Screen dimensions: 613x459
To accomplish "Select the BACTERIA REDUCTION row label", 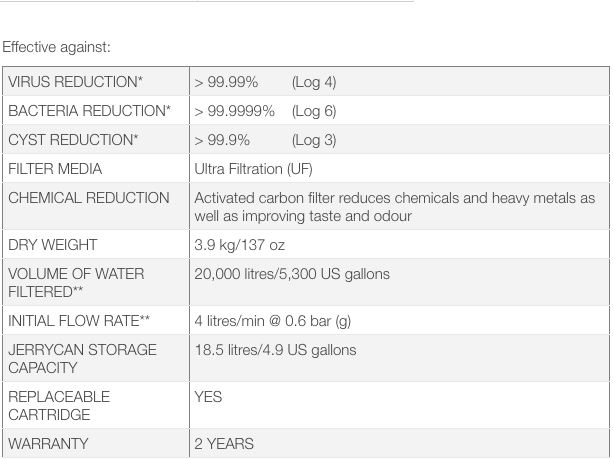I will click(89, 111).
